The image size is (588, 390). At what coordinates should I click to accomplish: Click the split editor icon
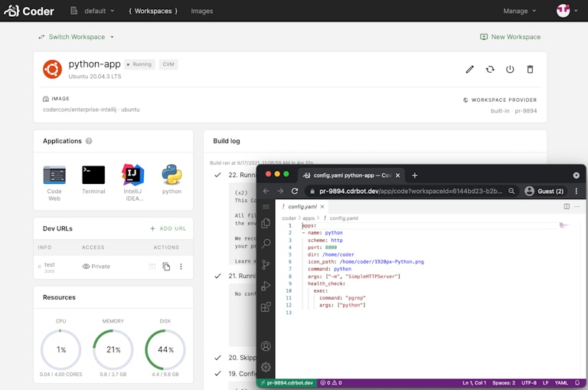[567, 206]
